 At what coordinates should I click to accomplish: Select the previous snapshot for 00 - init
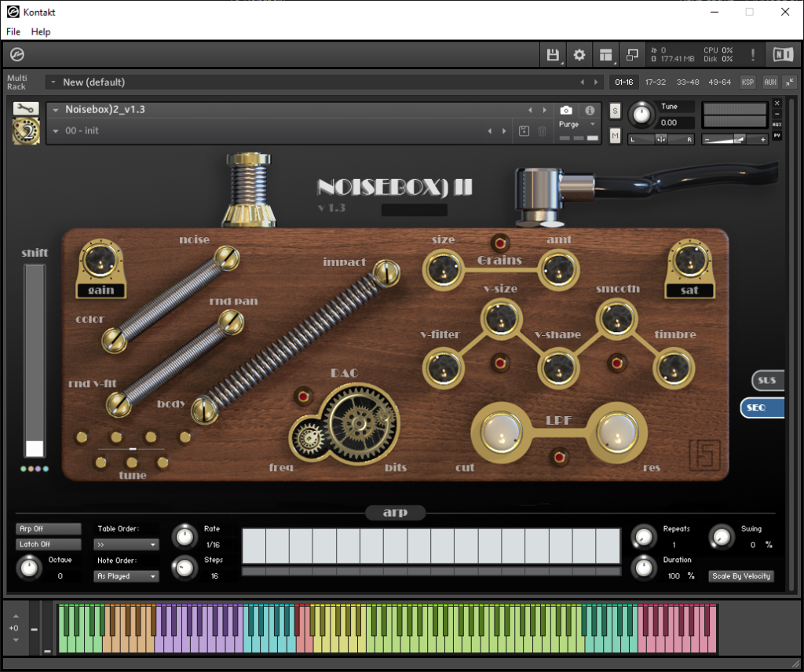490,131
